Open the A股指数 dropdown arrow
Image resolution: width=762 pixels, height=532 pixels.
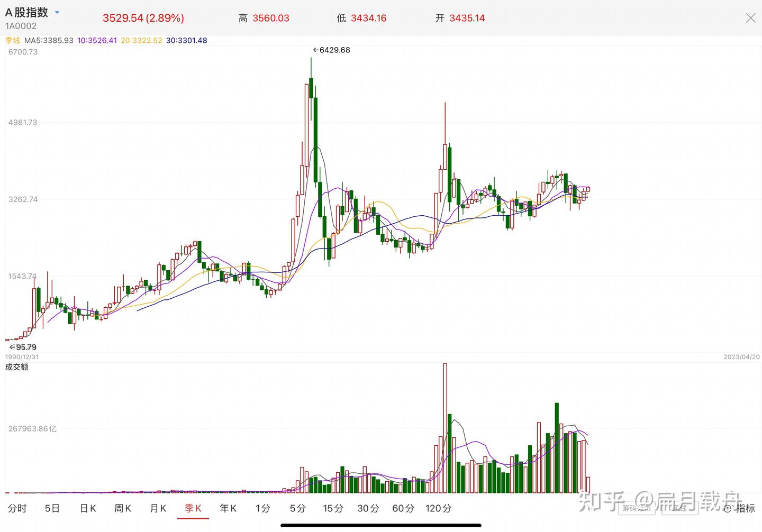tap(57, 12)
